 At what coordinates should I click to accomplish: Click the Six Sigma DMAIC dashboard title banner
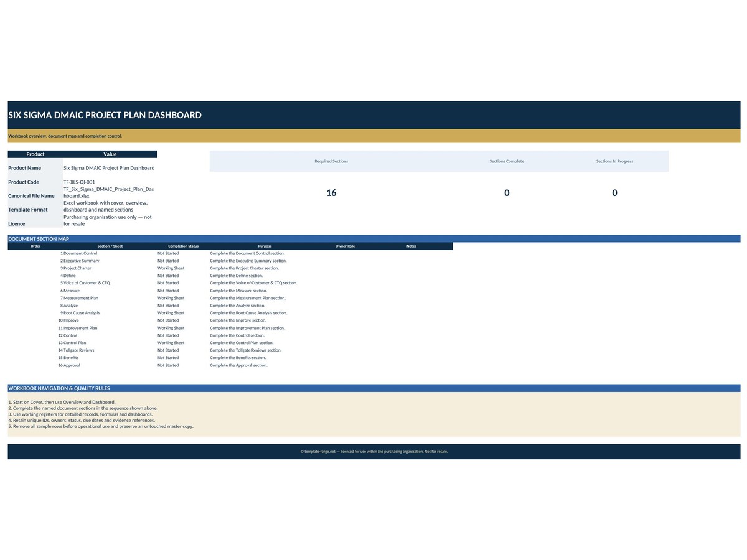coord(374,115)
